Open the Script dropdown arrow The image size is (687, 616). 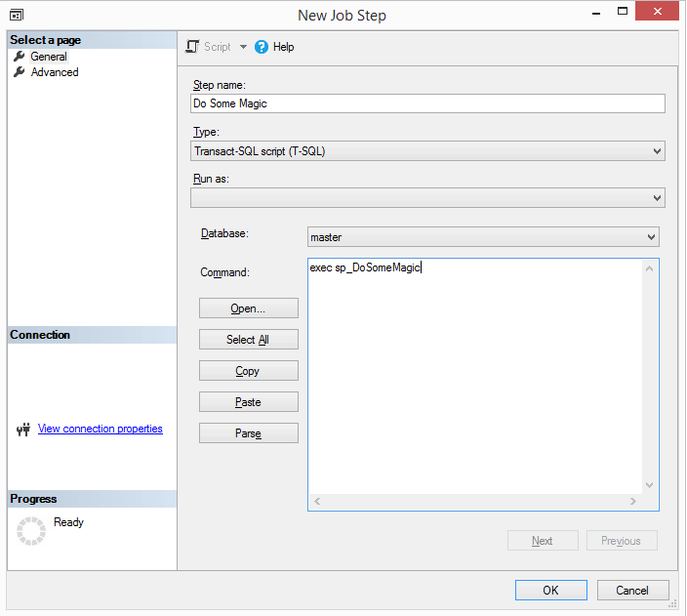click(x=243, y=47)
